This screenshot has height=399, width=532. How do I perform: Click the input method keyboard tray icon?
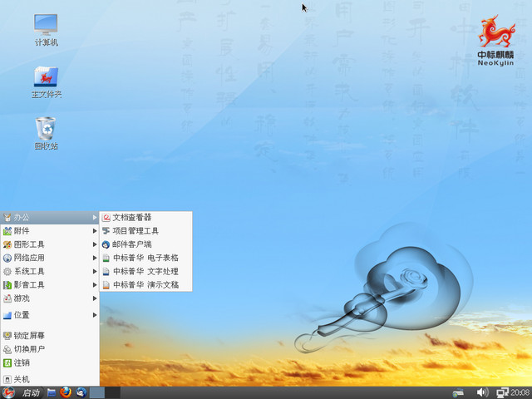point(458,392)
